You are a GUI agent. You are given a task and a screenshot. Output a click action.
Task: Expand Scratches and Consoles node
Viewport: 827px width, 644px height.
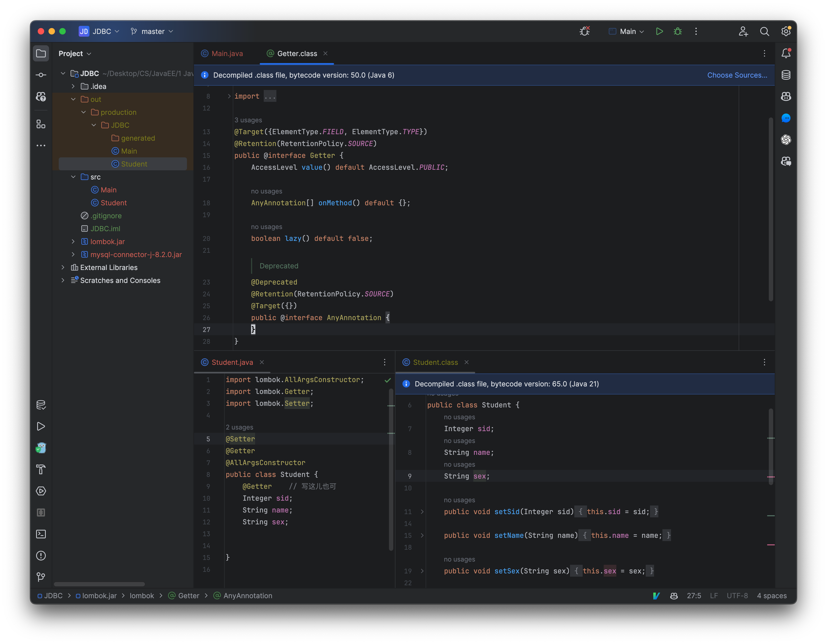click(x=63, y=280)
